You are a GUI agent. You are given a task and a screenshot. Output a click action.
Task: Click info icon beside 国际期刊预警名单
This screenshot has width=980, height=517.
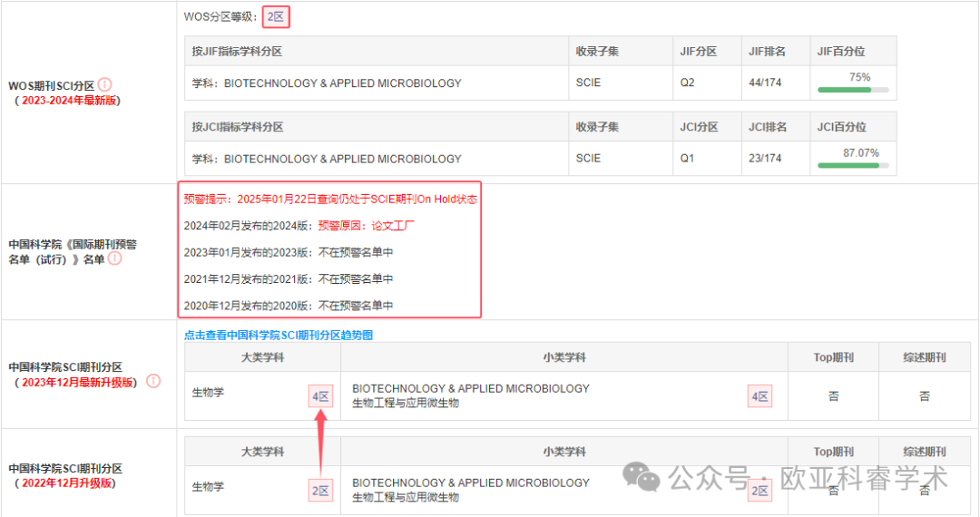(x=115, y=258)
